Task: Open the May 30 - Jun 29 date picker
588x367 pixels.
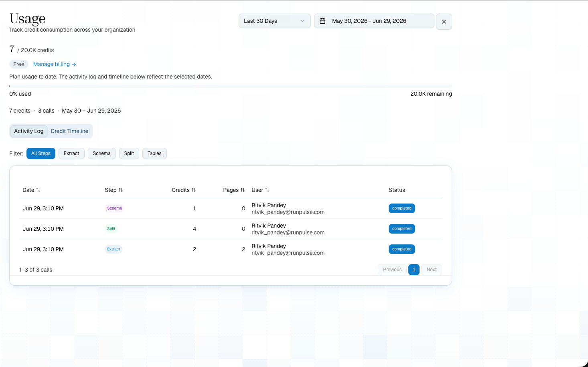Action: coord(374,21)
